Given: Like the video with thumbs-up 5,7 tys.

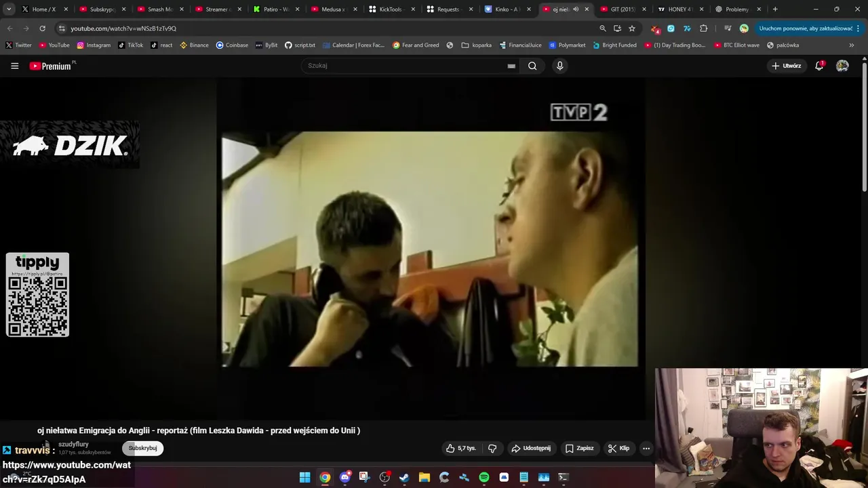Looking at the screenshot, I should click(x=461, y=448).
